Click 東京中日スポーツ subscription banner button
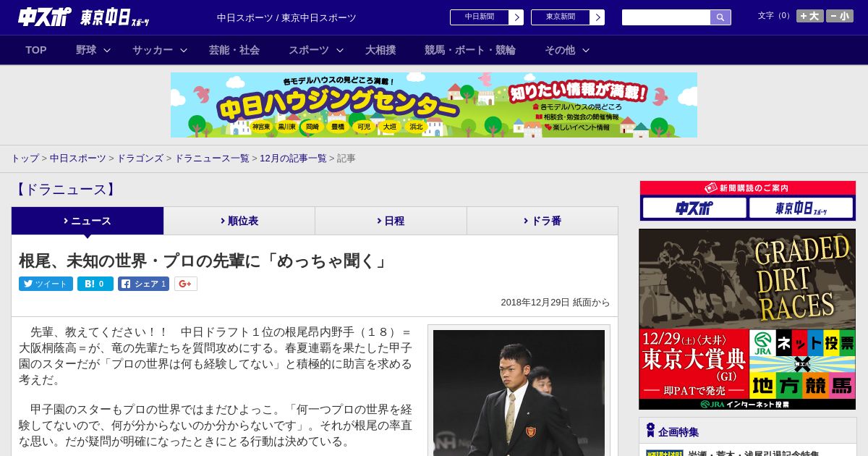 click(x=801, y=208)
